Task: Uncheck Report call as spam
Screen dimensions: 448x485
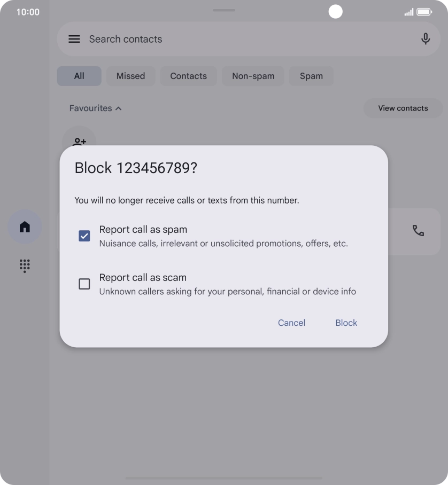Action: click(84, 235)
